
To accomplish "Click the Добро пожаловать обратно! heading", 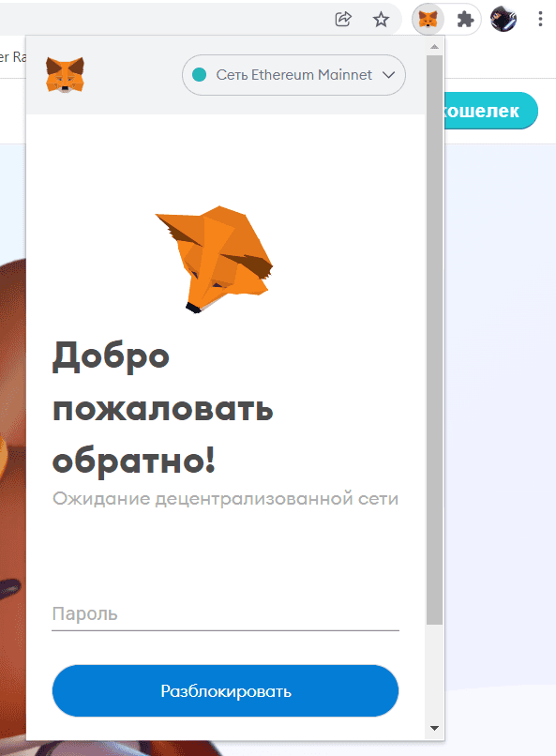I will pos(163,408).
